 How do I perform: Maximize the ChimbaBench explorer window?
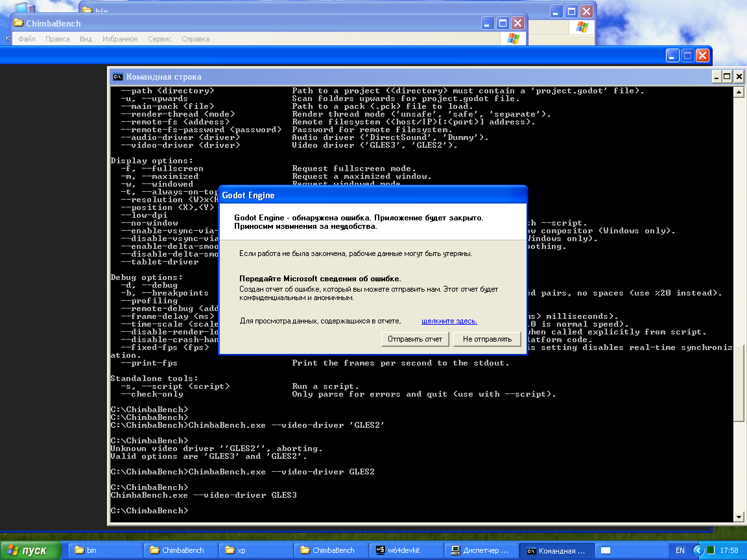click(x=503, y=23)
